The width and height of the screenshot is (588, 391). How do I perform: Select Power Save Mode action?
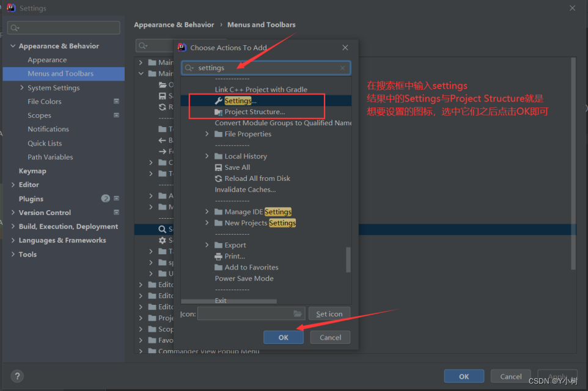pos(244,279)
